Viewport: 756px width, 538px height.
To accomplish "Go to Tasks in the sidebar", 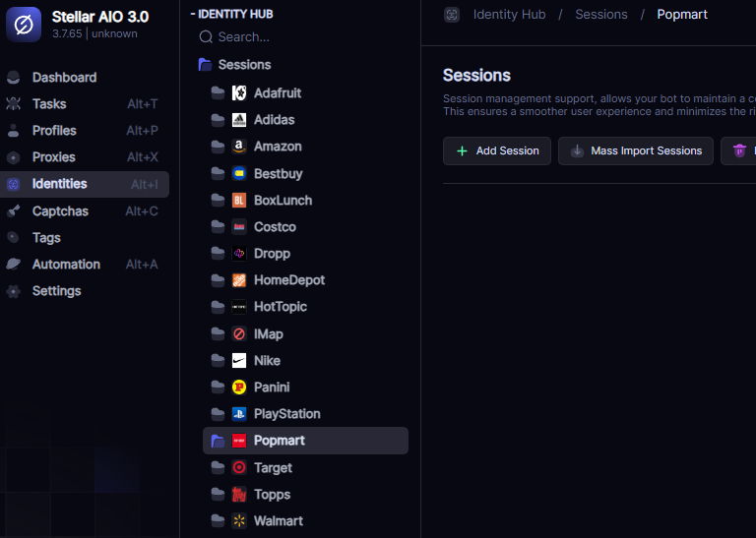I will point(49,103).
